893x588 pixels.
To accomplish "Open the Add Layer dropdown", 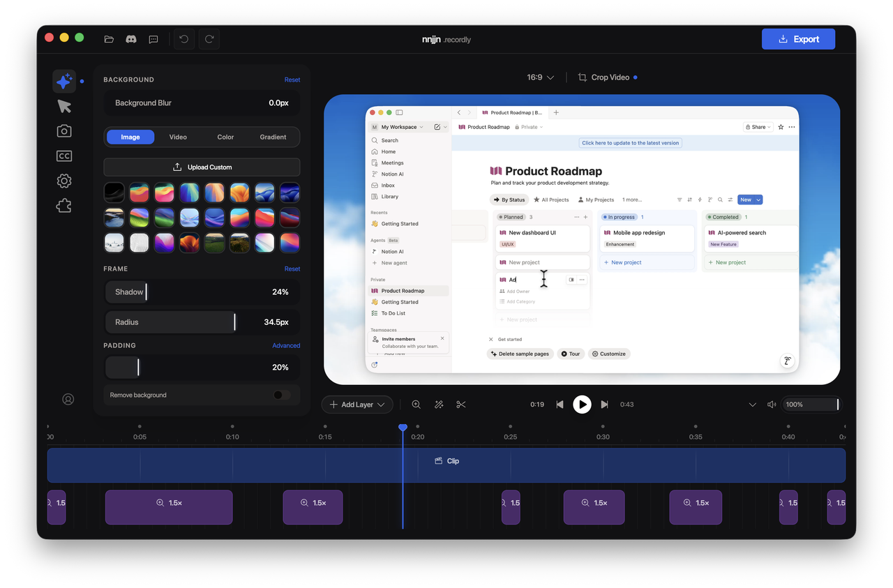I will point(357,405).
